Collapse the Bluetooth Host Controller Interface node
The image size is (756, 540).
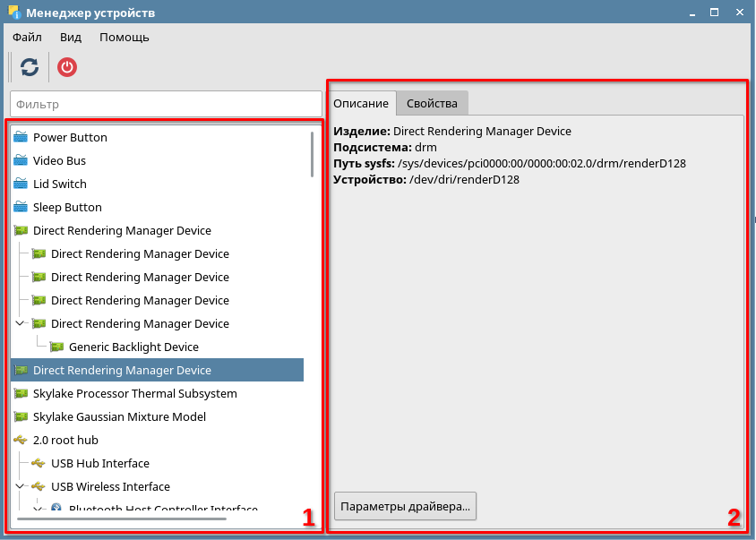pos(39,509)
